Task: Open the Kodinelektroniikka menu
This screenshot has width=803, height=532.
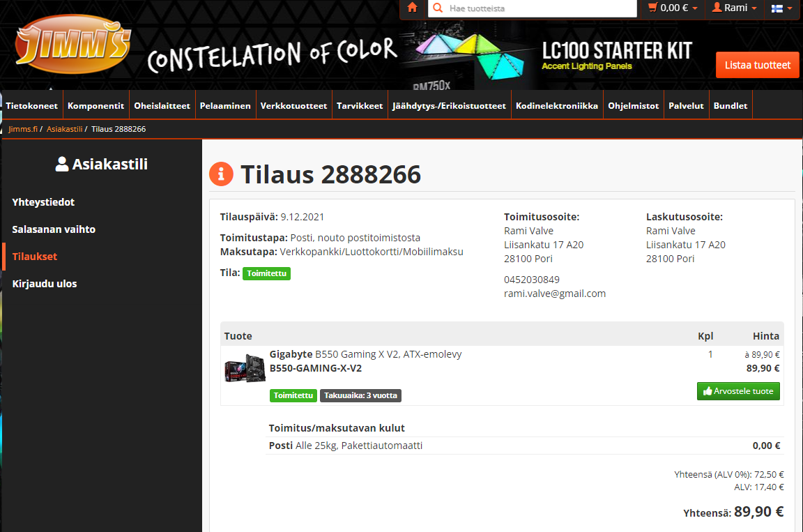Action: (557, 105)
